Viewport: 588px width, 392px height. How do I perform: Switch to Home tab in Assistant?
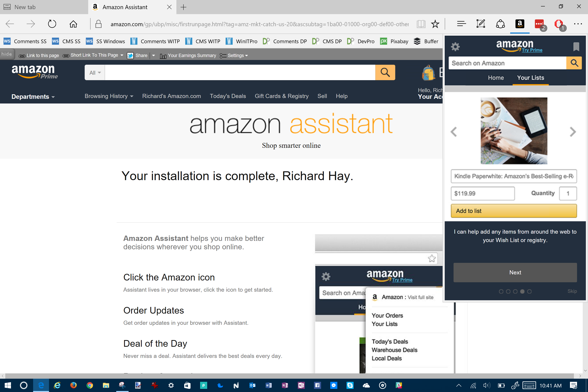[496, 78]
